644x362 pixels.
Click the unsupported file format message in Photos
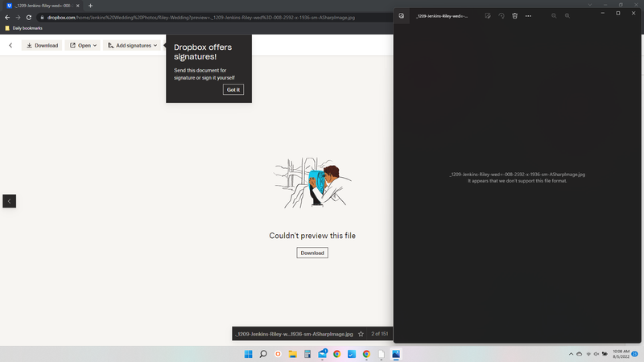pos(517,180)
